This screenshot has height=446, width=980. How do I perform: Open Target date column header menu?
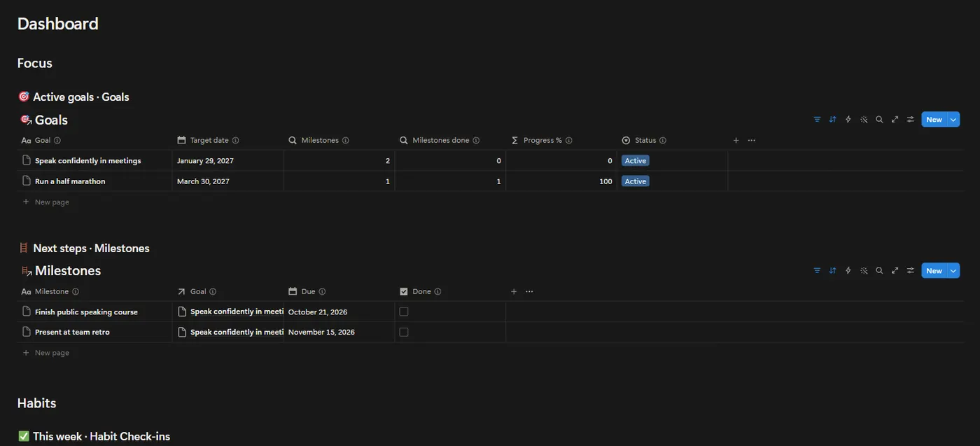pos(208,141)
